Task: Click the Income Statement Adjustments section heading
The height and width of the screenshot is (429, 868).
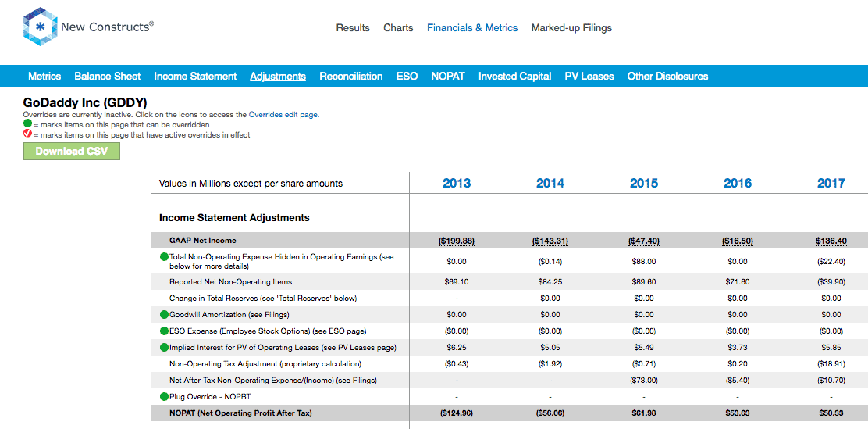Action: [234, 218]
